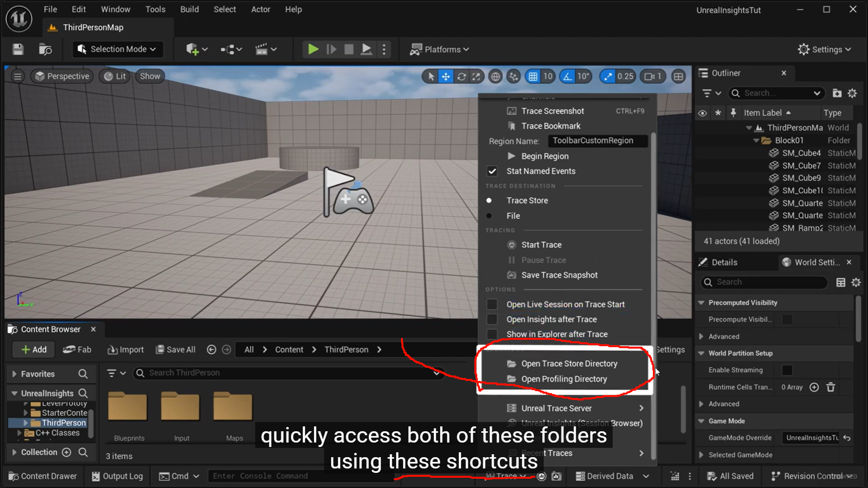Collapse the Block01 folder
This screenshot has height=488, width=868.
756,140
